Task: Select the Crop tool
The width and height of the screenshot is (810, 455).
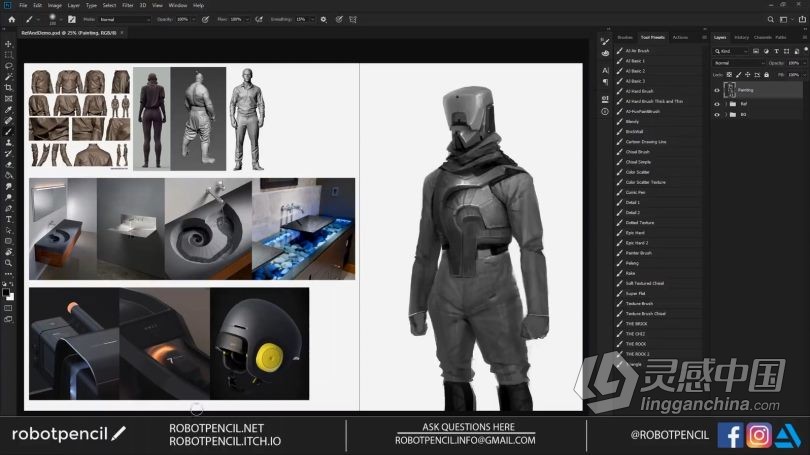Action: click(x=8, y=87)
